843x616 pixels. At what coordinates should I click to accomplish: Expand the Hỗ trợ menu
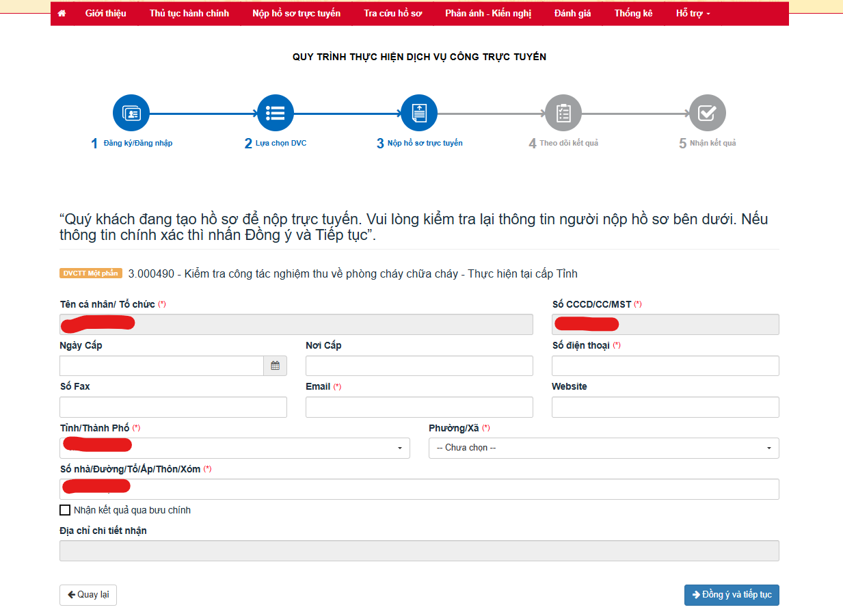(x=693, y=14)
